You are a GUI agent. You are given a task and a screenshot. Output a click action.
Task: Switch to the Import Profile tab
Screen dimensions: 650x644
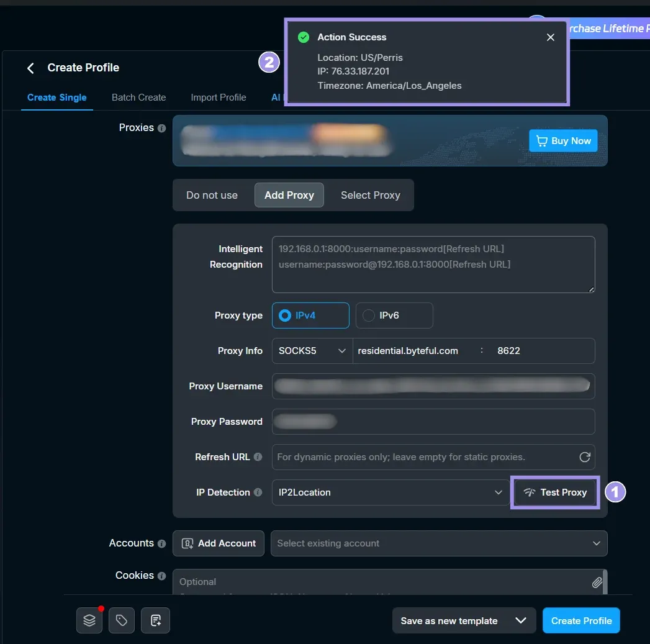pyautogui.click(x=219, y=98)
